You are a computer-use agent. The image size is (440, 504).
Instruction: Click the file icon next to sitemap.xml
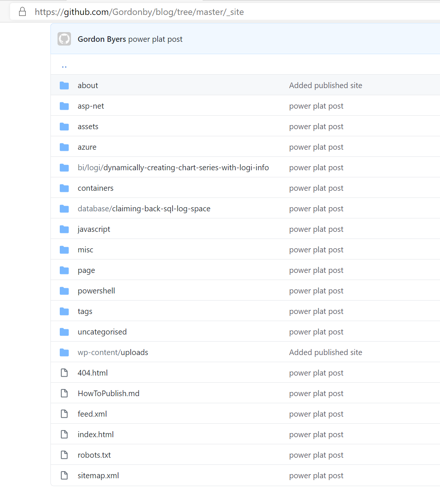[64, 476]
